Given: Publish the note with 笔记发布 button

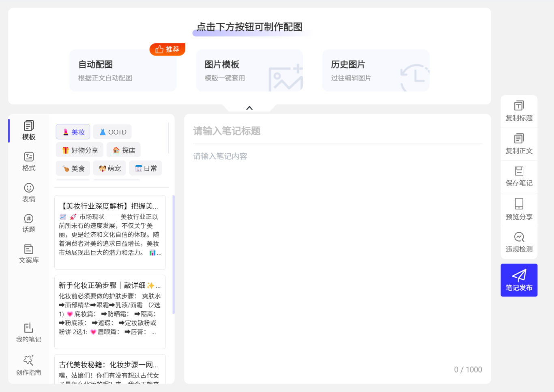Looking at the screenshot, I should [519, 280].
